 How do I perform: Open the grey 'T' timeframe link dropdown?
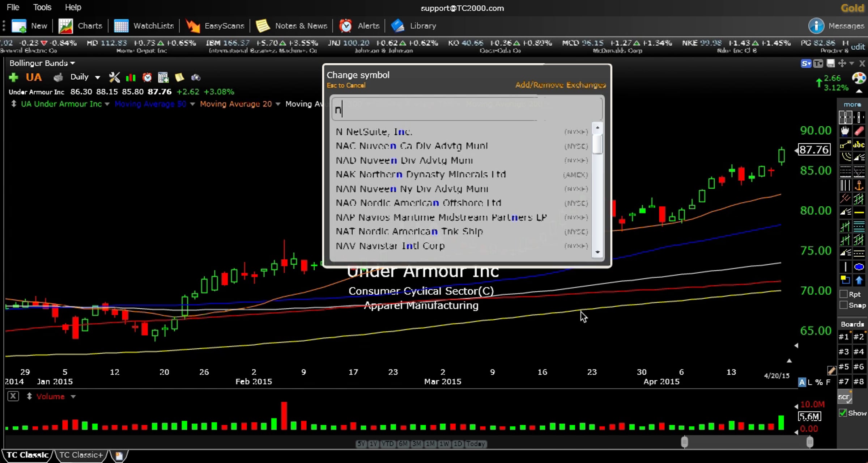(x=818, y=64)
